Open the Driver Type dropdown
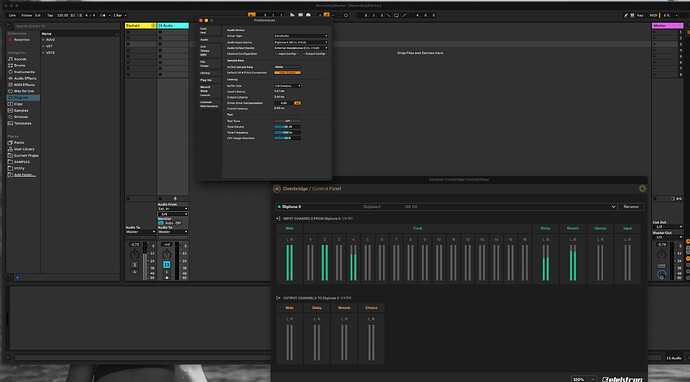 click(301, 36)
